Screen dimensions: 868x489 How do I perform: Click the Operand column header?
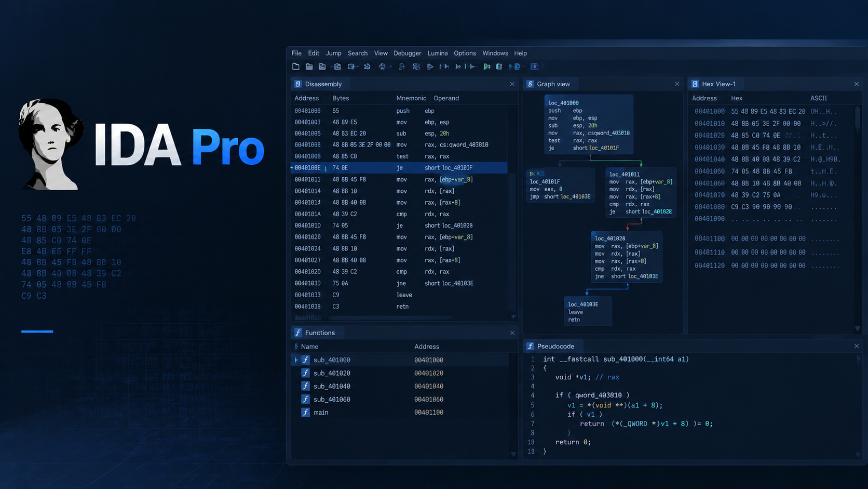pos(446,98)
